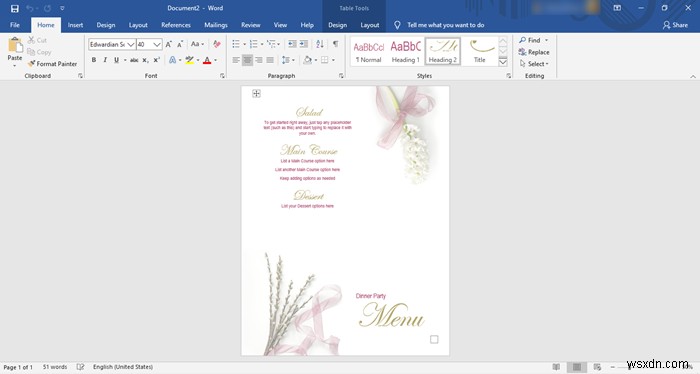Click the Share button

[675, 25]
